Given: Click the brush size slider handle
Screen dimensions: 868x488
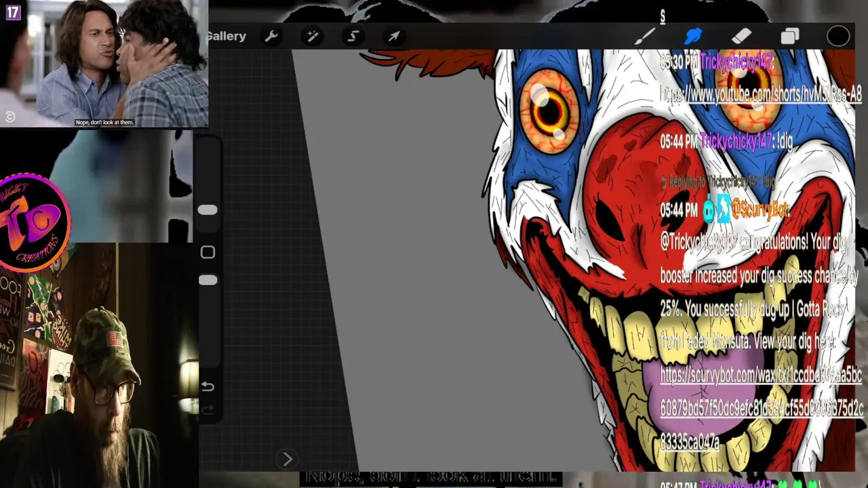Looking at the screenshot, I should [208, 211].
